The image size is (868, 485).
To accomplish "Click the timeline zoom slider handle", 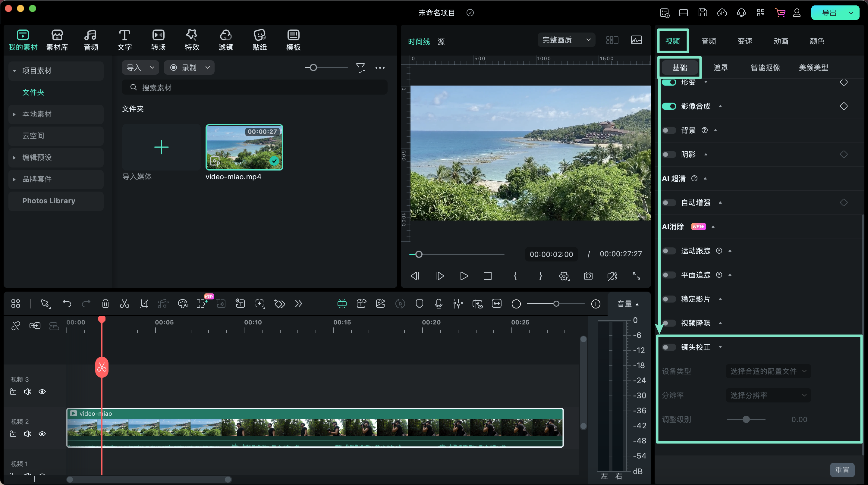I will point(556,304).
